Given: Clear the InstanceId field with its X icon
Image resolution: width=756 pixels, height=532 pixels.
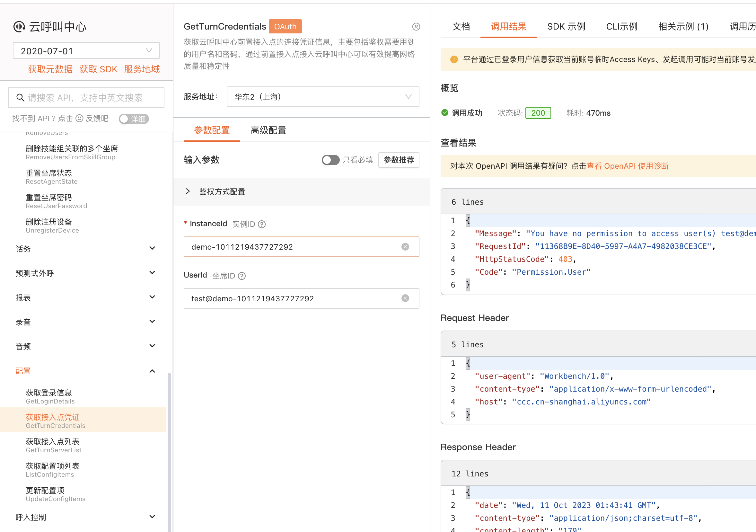Looking at the screenshot, I should click(405, 247).
